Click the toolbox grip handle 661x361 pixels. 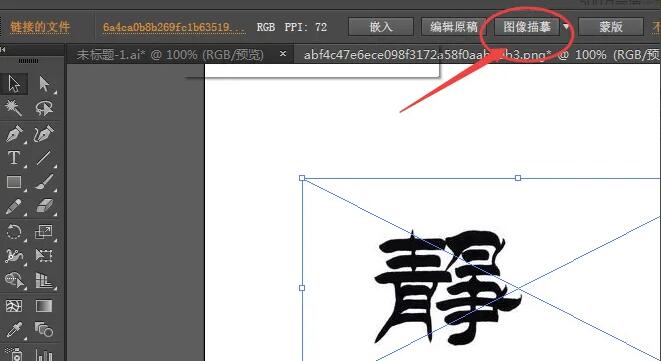click(x=29, y=61)
